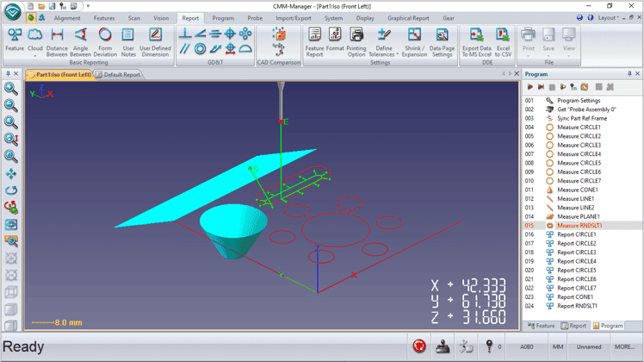This screenshot has width=644, height=362.
Task: Select Sync Part Ref Frame step
Action: coord(581,118)
